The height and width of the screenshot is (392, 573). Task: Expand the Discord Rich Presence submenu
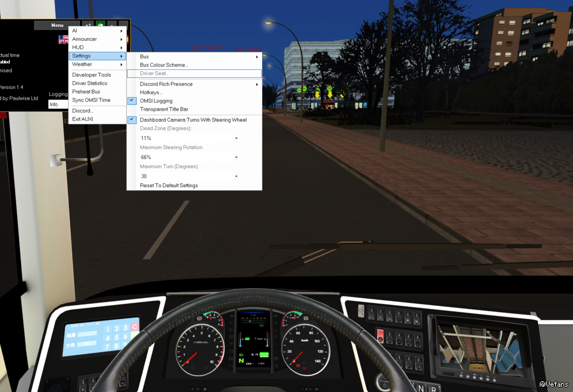tap(194, 84)
